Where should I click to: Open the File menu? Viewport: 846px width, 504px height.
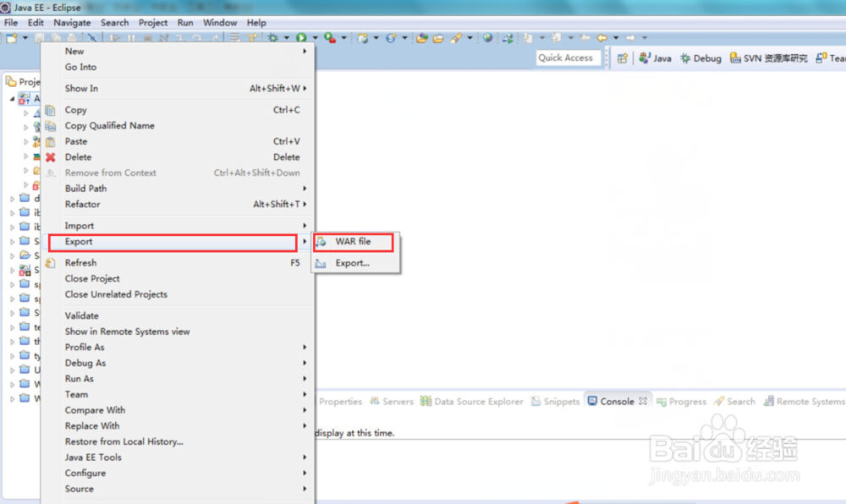(11, 23)
